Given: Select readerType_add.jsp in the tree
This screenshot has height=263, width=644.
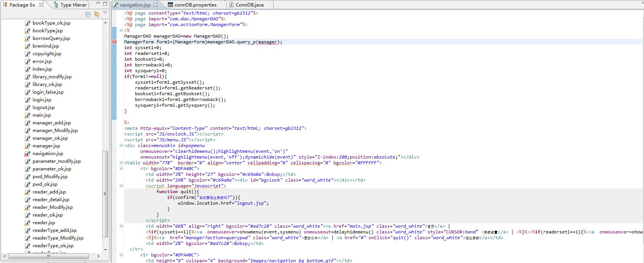Looking at the screenshot, I should point(54,230).
